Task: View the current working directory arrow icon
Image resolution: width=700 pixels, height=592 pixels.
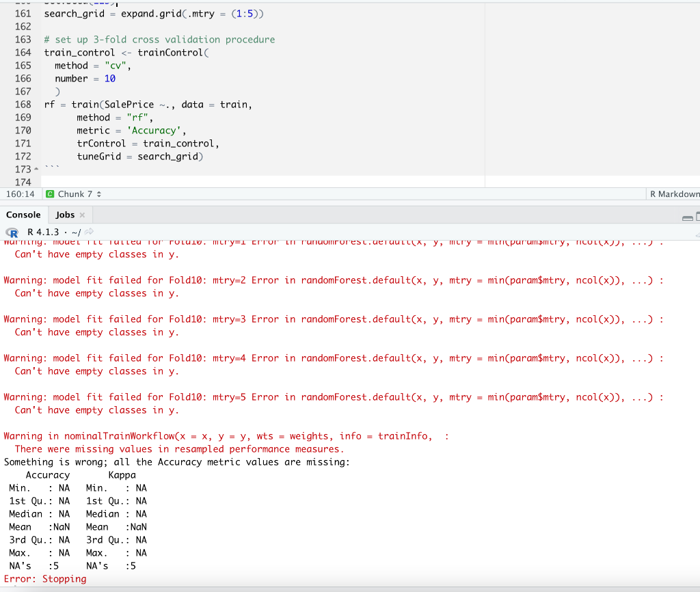Action: pos(90,232)
